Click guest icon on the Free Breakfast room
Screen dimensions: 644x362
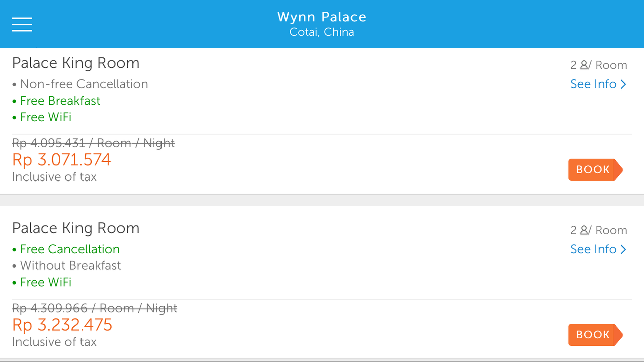[x=584, y=65]
